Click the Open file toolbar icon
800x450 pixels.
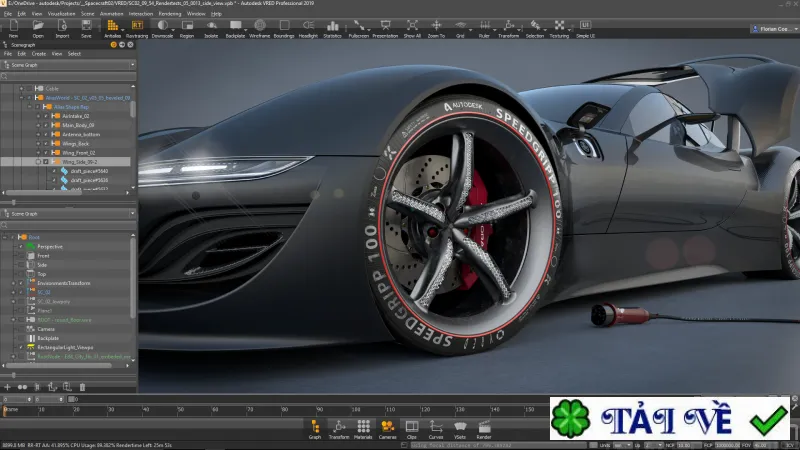click(x=38, y=29)
